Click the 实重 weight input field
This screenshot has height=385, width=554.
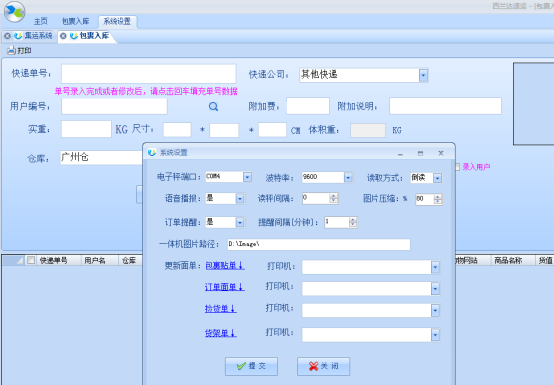click(x=86, y=129)
